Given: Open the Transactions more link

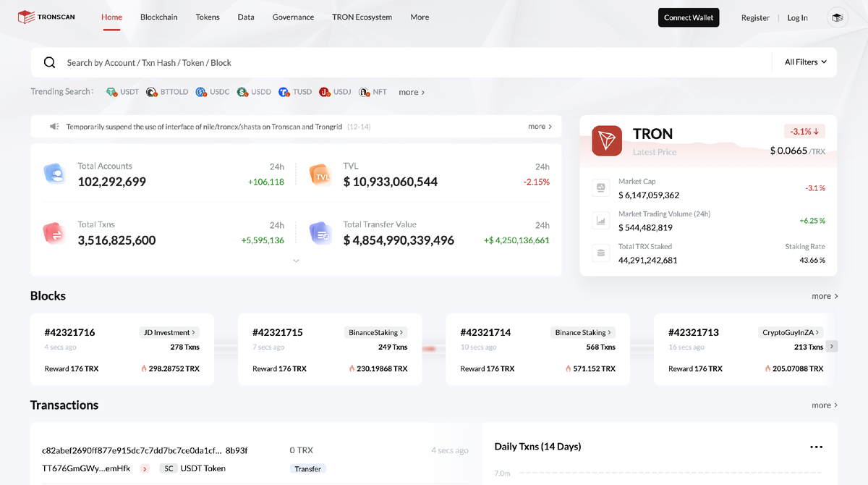Looking at the screenshot, I should coord(825,405).
